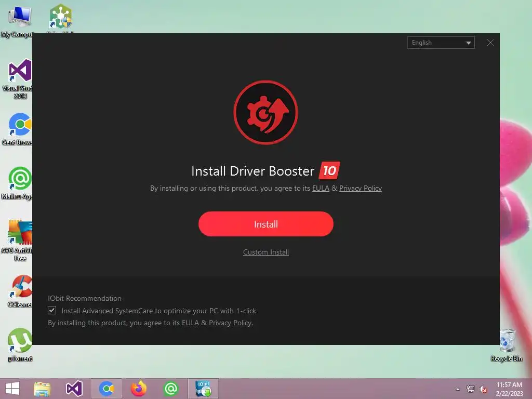Open the Windows Start button

coord(12,389)
